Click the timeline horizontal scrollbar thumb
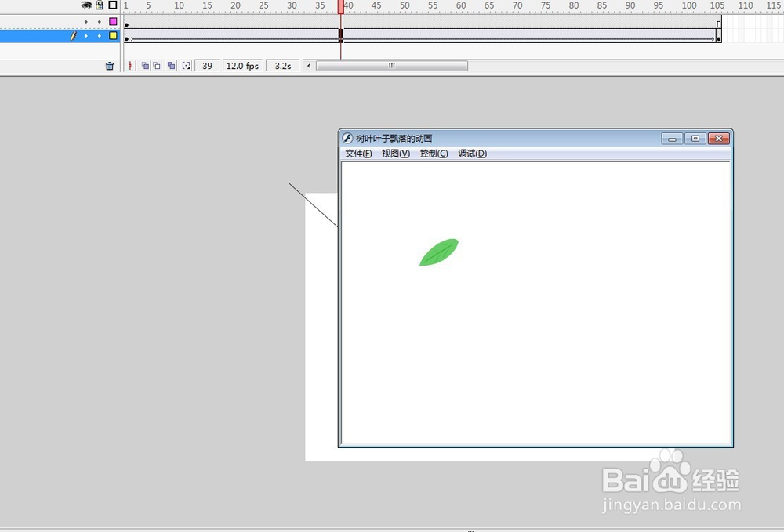The width and height of the screenshot is (784, 532). [392, 66]
